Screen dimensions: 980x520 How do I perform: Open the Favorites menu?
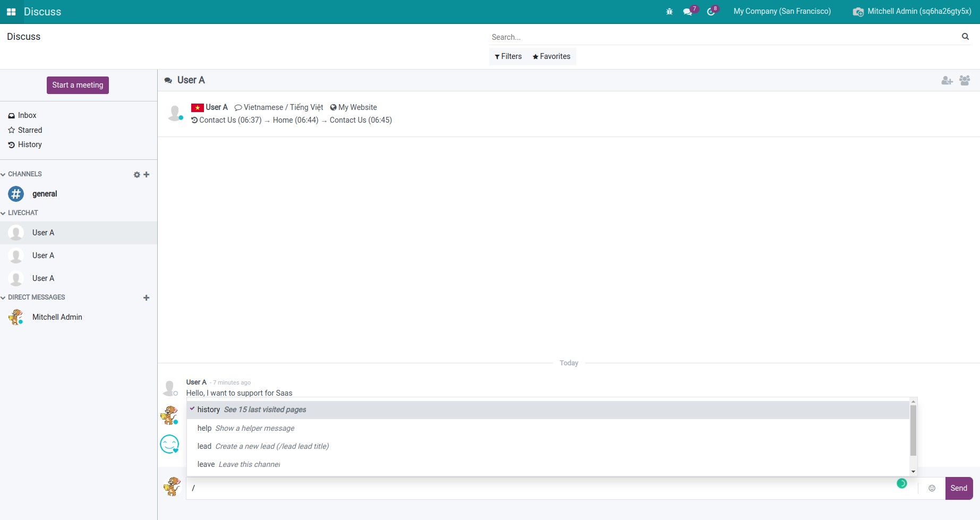click(551, 56)
